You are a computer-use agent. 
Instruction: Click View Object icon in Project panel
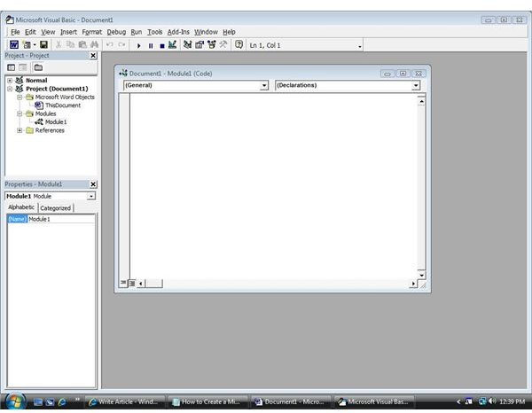pyautogui.click(x=23, y=67)
